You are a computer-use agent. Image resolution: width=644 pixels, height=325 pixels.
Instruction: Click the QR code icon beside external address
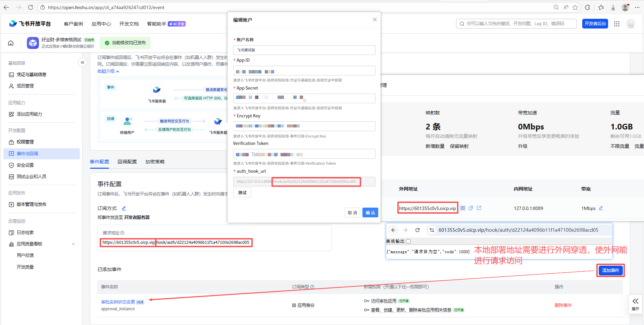tap(463, 208)
